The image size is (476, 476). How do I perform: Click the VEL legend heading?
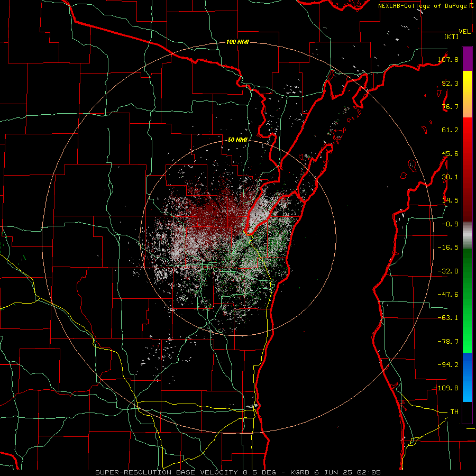pyautogui.click(x=464, y=32)
